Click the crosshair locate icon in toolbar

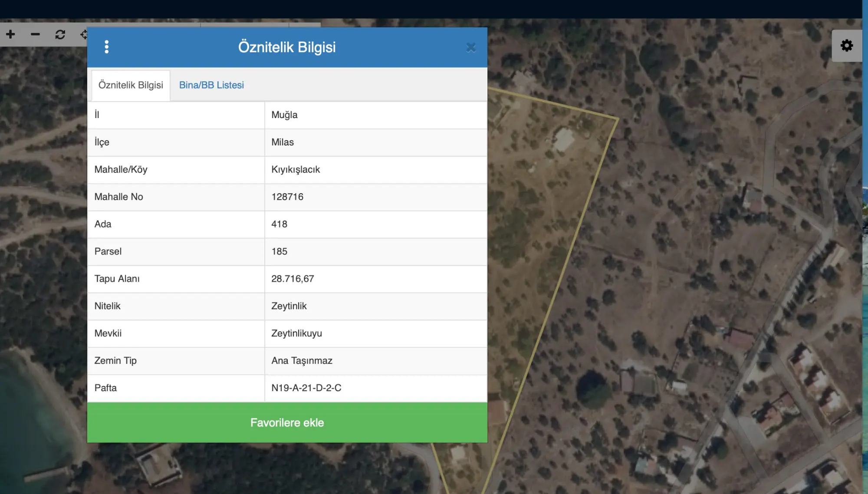84,34
